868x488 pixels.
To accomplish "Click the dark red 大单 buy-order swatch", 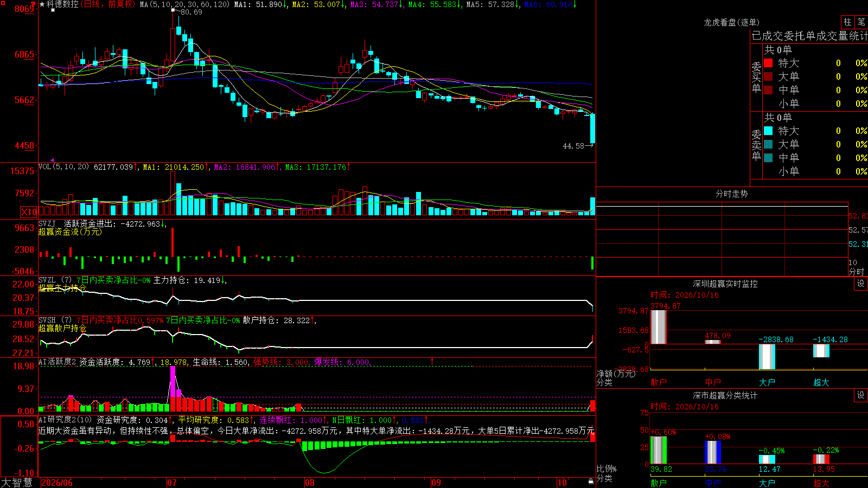I will pos(768,76).
